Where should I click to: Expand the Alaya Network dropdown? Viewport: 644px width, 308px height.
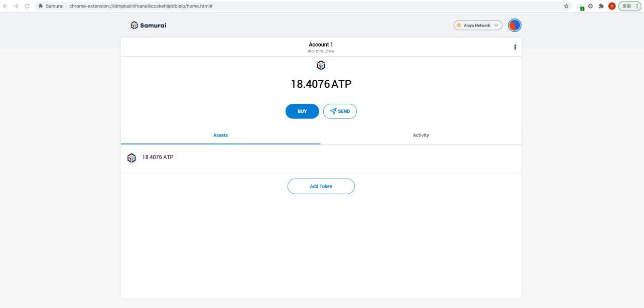[x=477, y=25]
